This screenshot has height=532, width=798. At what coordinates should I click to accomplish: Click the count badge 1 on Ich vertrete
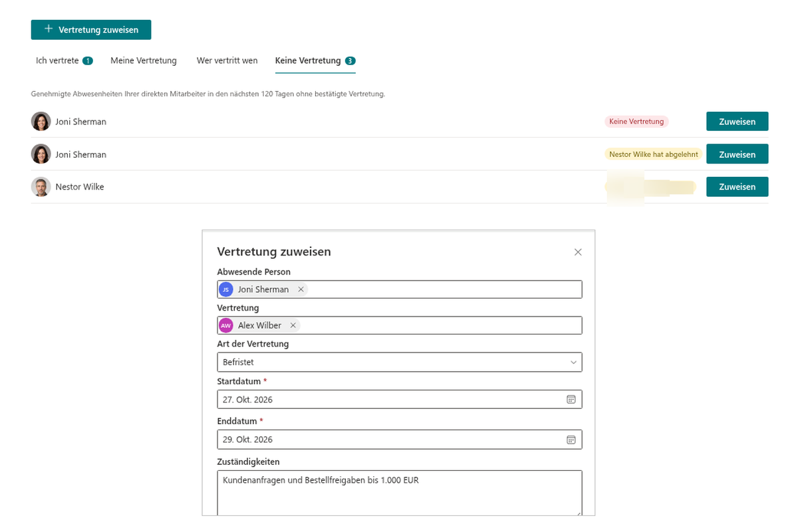pyautogui.click(x=88, y=61)
